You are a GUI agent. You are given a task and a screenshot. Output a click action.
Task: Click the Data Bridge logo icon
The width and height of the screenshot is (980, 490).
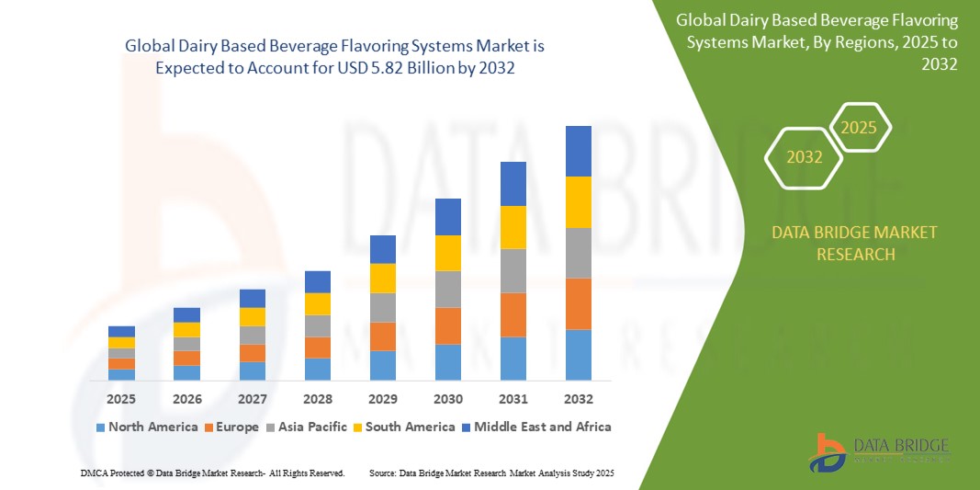(x=828, y=451)
